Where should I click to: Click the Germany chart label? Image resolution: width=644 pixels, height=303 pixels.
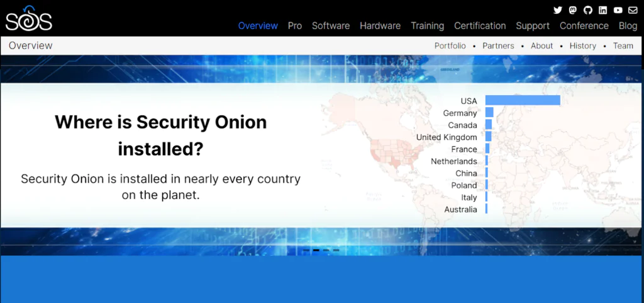coord(460,113)
